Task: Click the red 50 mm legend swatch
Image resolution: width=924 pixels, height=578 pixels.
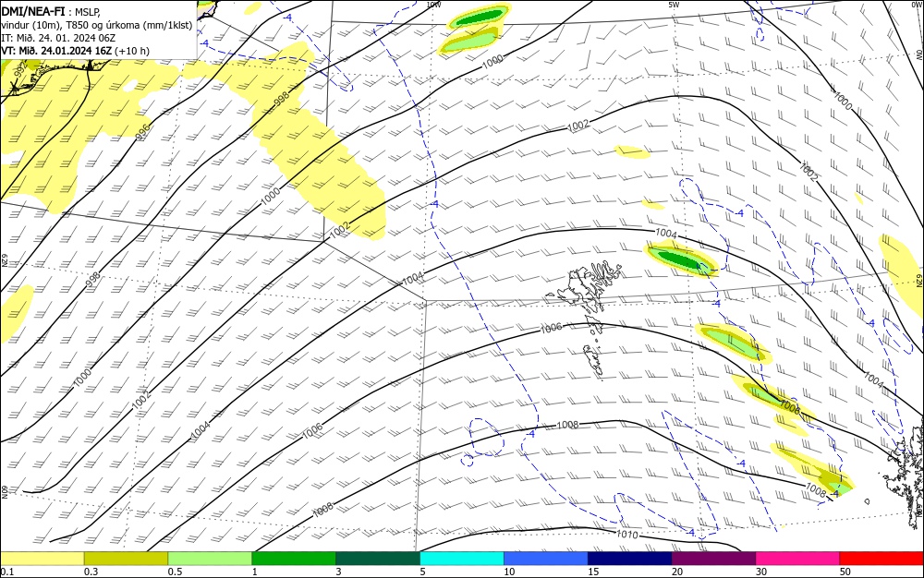Action: [x=881, y=559]
